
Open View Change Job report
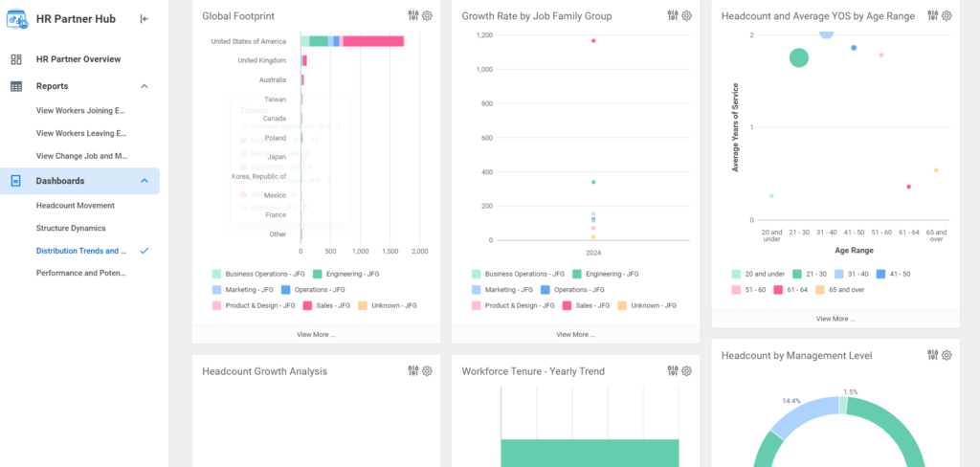coord(82,156)
